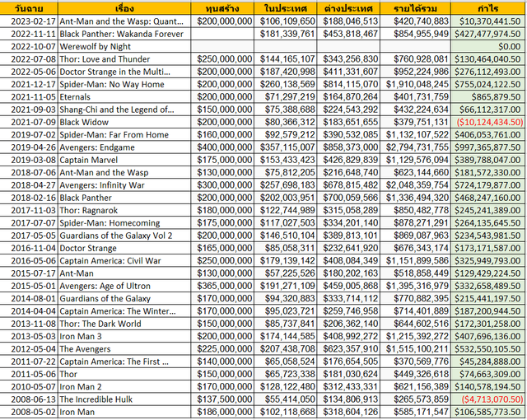The image size is (527, 420).
Task: Click Endgame total revenue $2,794,731,755
Action: point(416,147)
